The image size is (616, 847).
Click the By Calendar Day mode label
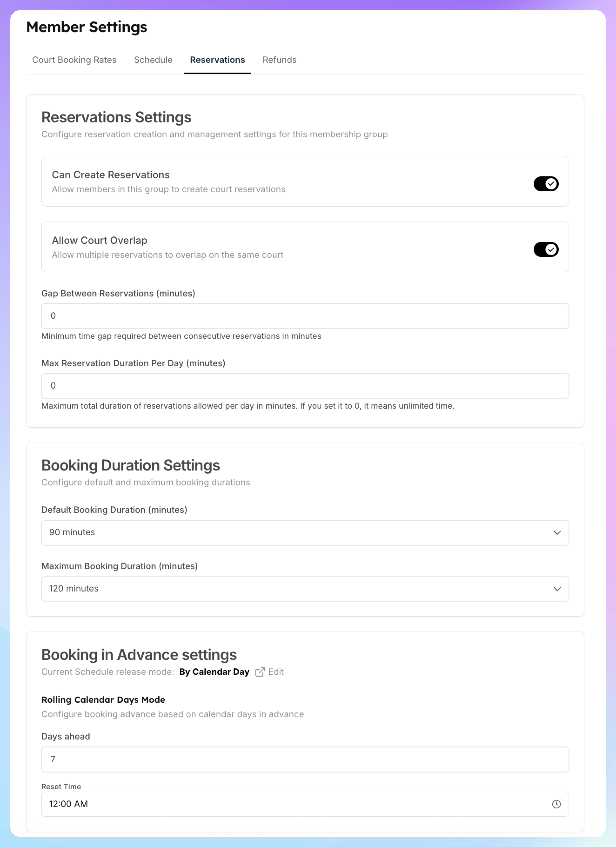point(214,672)
